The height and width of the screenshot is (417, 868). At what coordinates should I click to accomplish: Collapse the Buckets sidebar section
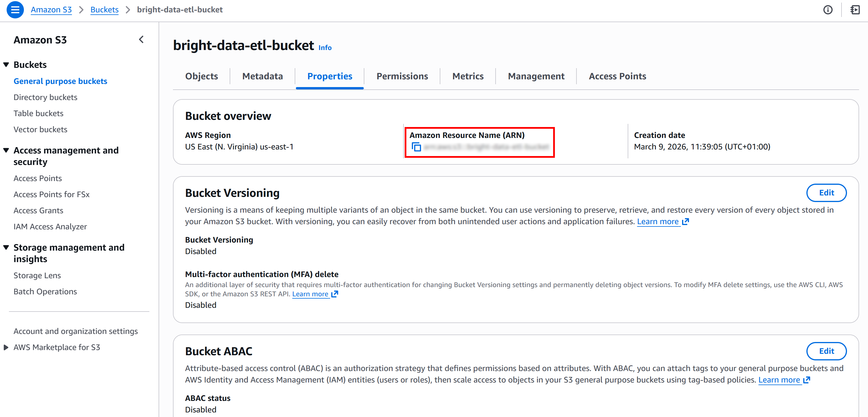[x=6, y=65]
